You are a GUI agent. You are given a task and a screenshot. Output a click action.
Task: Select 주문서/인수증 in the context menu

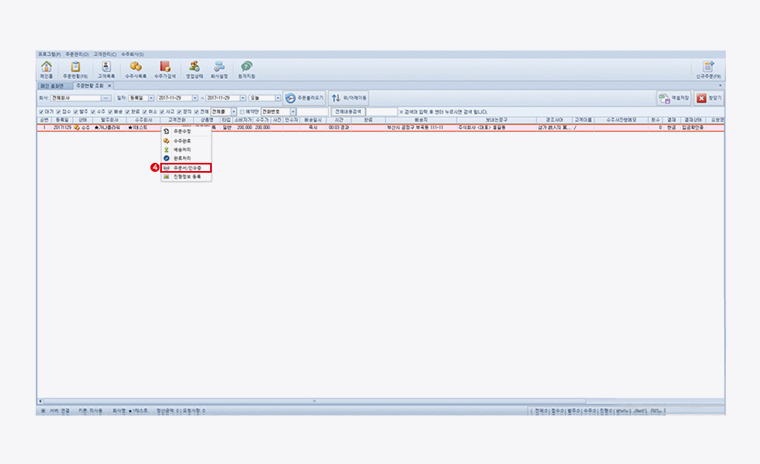coord(188,167)
